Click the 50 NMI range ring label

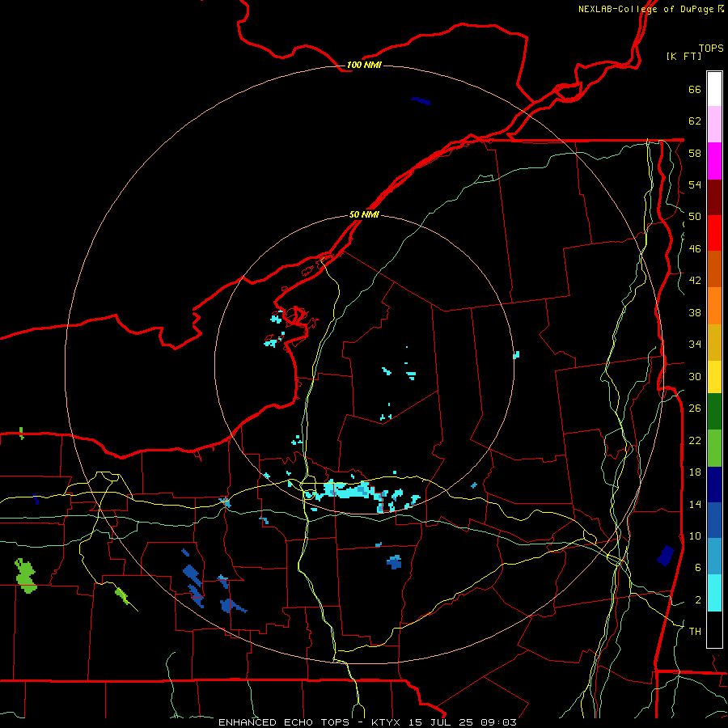[364, 214]
